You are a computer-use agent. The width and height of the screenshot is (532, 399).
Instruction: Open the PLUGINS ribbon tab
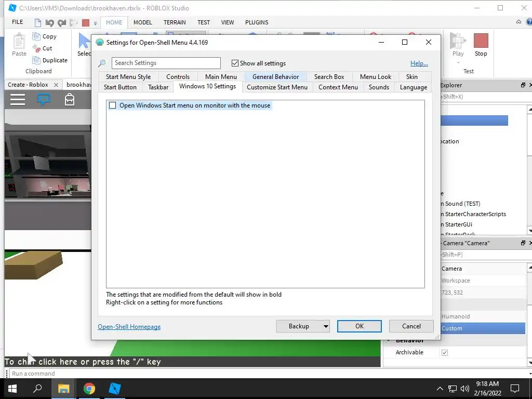coord(257,22)
